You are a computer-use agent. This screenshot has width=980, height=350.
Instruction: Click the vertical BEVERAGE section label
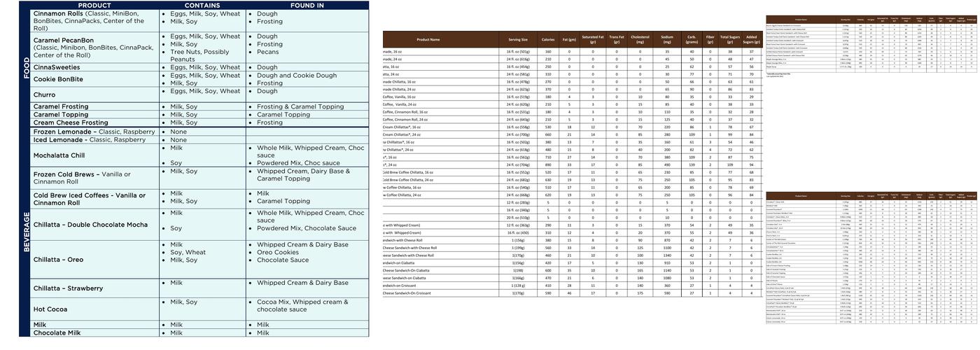[26, 231]
